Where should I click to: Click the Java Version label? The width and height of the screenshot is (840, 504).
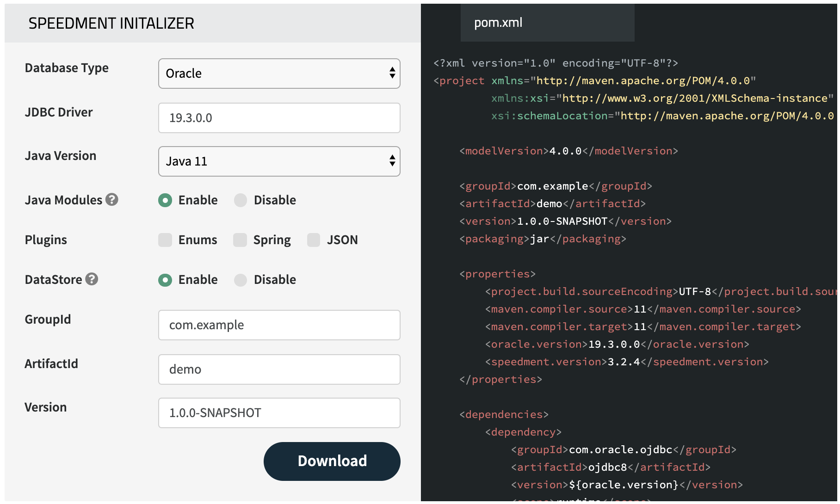pyautogui.click(x=61, y=156)
